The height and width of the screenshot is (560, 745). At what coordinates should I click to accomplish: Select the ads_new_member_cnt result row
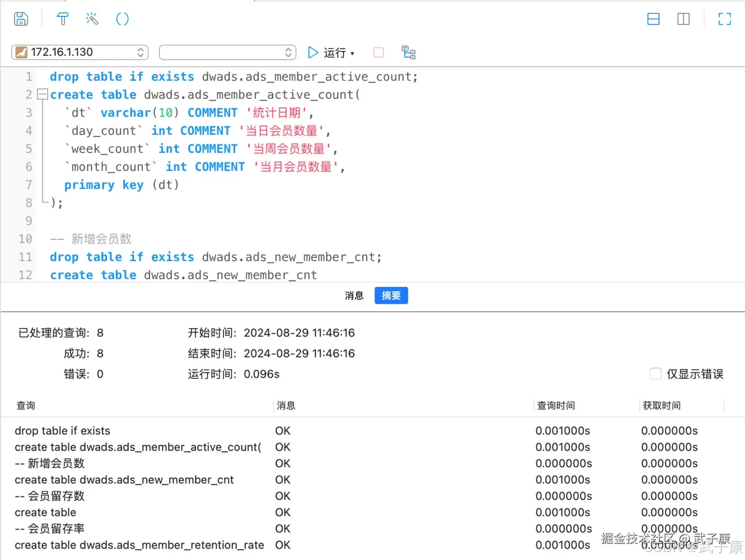(372, 480)
